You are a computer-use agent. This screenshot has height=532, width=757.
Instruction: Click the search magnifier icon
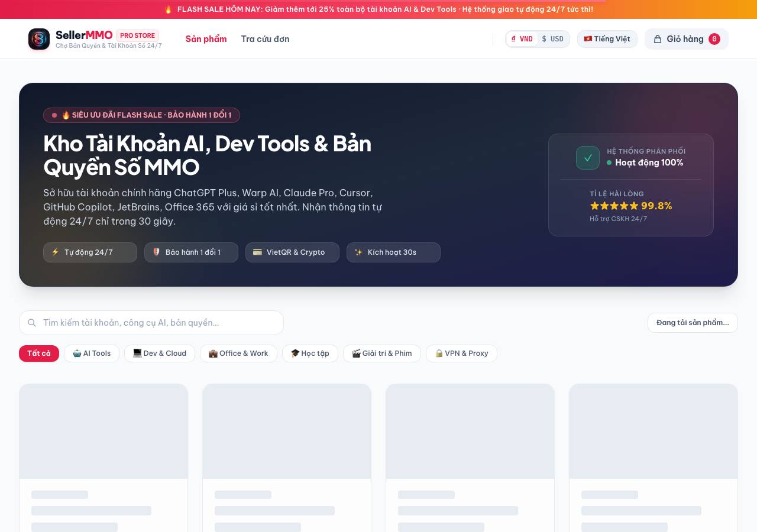click(x=32, y=323)
